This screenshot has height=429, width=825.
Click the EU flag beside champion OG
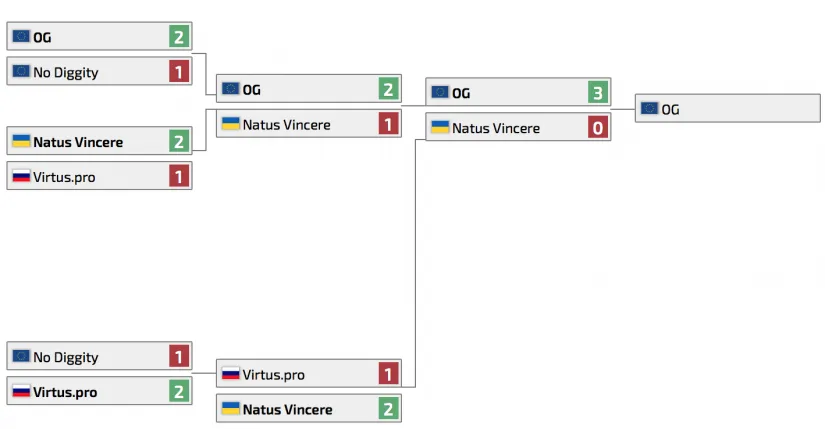pyautogui.click(x=649, y=109)
